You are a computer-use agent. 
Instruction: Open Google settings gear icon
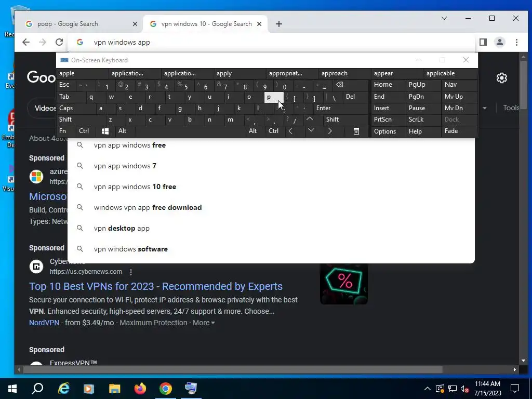[501, 78]
